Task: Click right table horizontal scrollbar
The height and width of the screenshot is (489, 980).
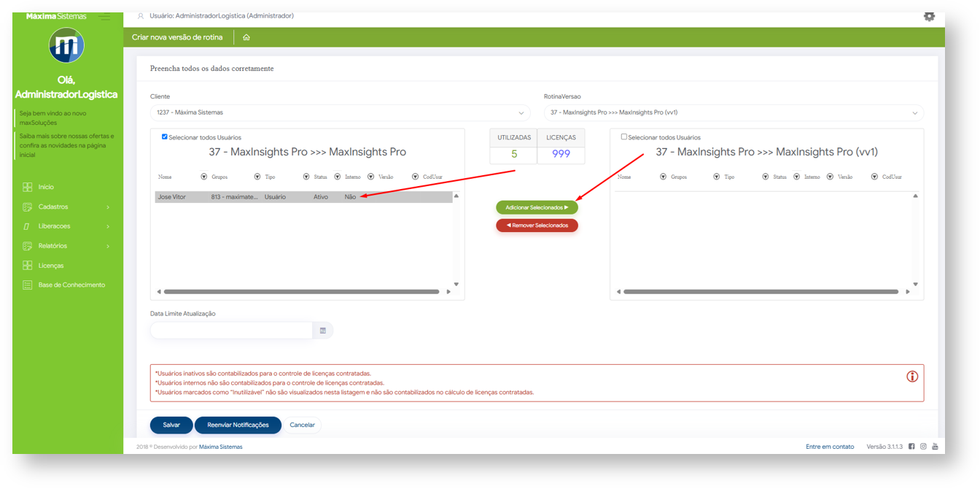Action: coord(761,292)
